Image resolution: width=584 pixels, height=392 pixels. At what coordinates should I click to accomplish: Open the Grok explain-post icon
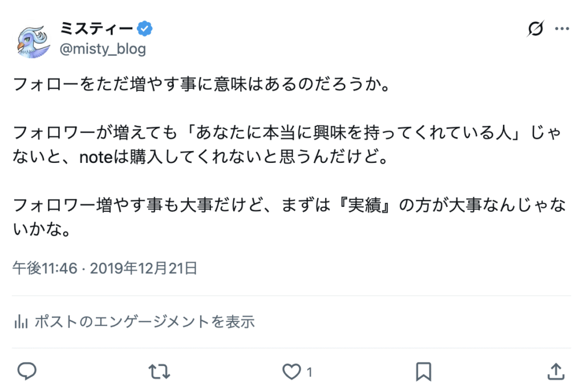click(535, 28)
